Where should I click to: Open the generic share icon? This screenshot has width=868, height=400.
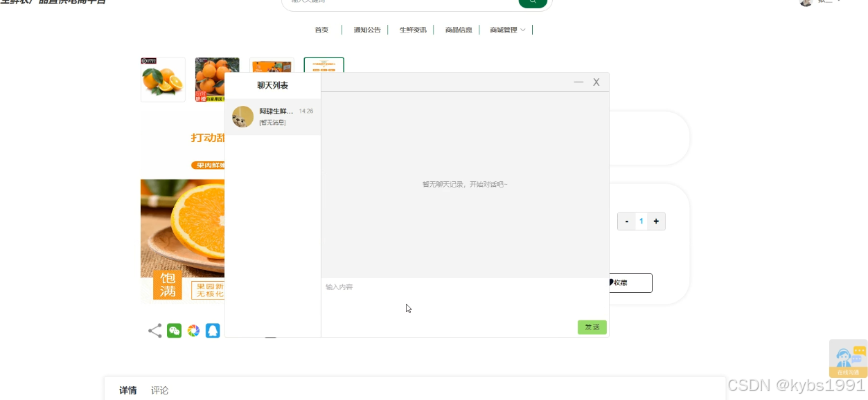(x=155, y=331)
